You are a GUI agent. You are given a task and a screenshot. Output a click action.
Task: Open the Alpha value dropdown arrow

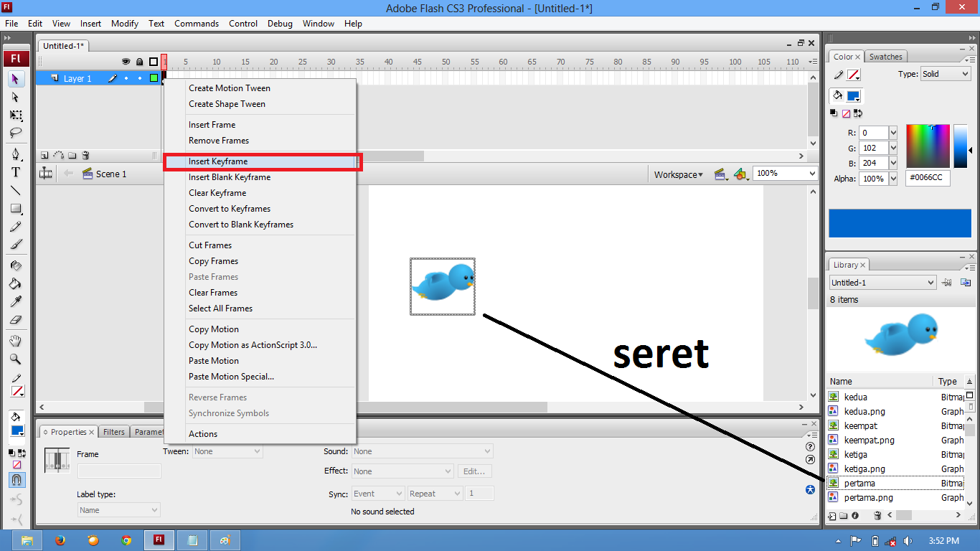[x=893, y=179]
